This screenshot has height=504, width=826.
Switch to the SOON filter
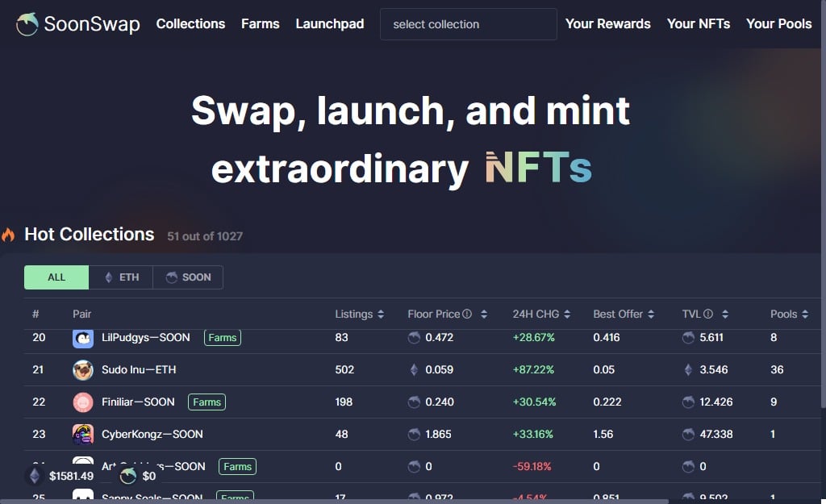pyautogui.click(x=187, y=277)
